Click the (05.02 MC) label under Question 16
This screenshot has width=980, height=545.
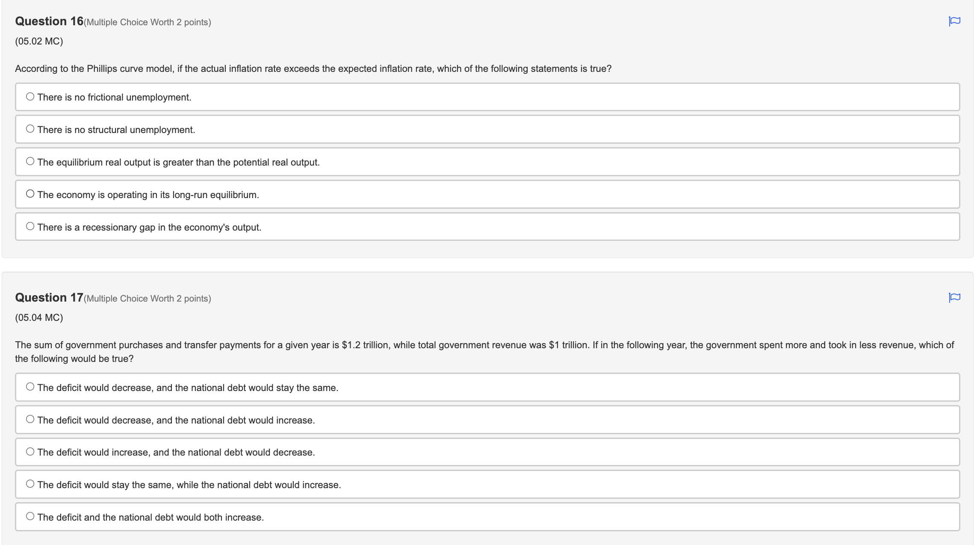coord(40,41)
